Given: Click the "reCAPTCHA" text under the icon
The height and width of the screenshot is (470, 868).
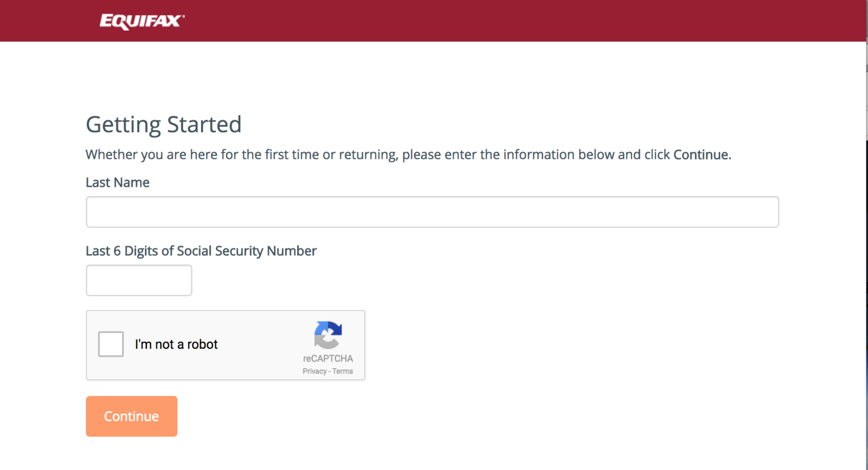Looking at the screenshot, I should pyautogui.click(x=328, y=357).
